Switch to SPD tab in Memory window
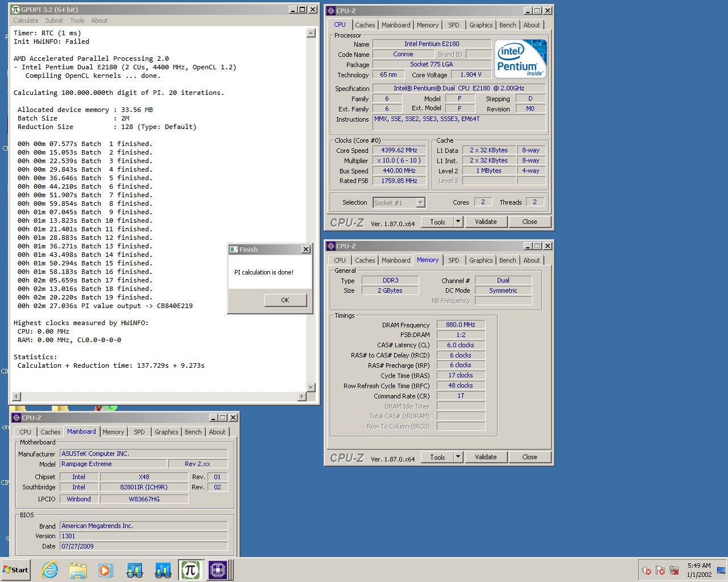This screenshot has width=728, height=582. click(x=454, y=260)
